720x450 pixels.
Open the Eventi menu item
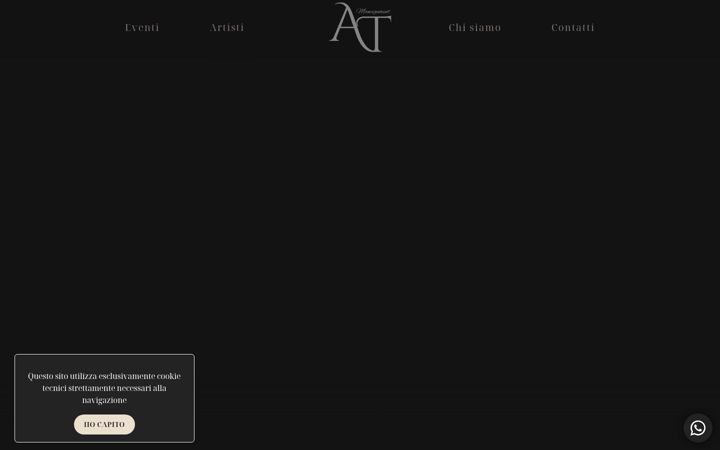(x=142, y=28)
